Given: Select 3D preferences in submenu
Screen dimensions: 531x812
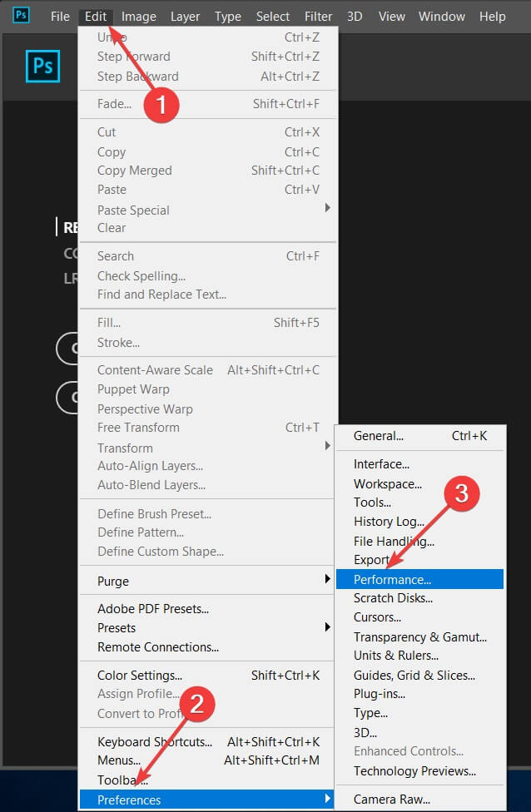Looking at the screenshot, I should (x=420, y=732).
